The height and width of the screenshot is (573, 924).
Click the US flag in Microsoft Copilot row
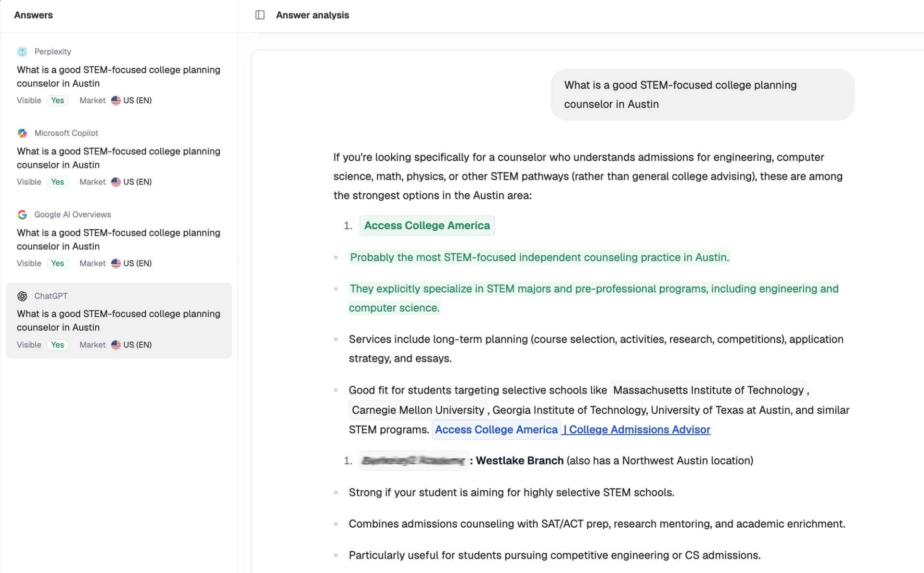[x=116, y=182]
